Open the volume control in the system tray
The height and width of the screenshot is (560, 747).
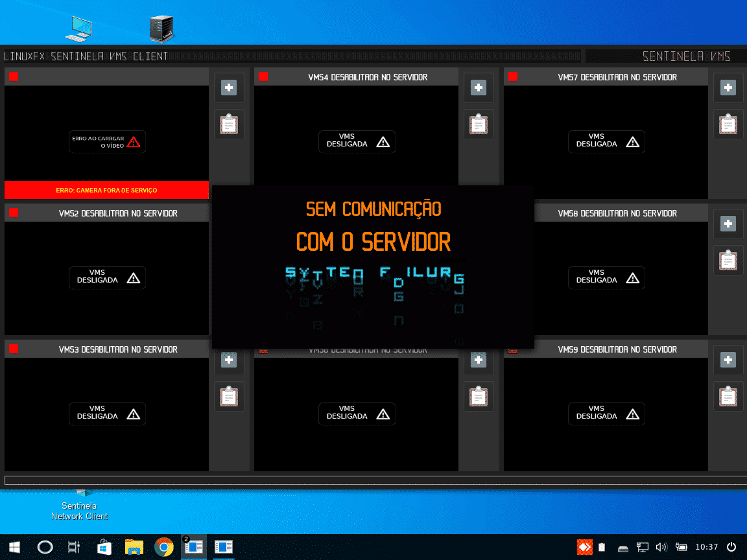[x=661, y=548]
